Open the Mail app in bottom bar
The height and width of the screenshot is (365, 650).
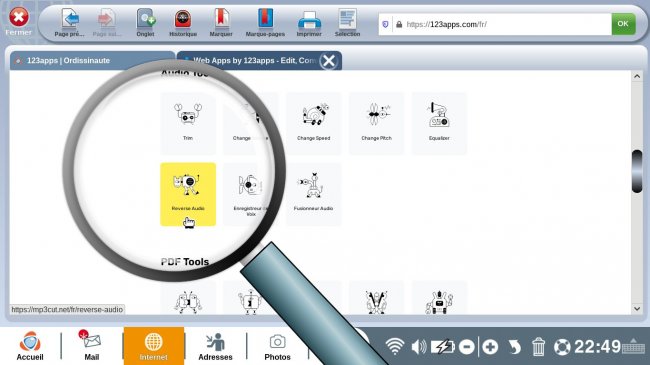tap(92, 345)
